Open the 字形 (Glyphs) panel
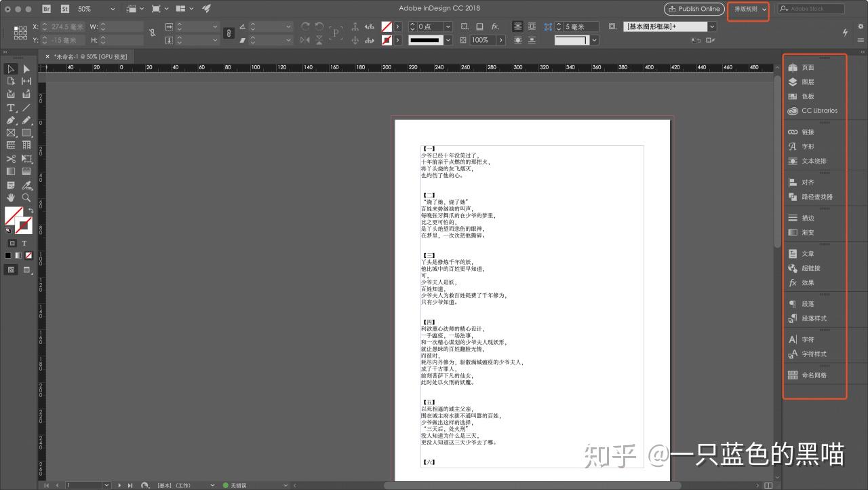Viewport: 868px width, 490px height. (807, 145)
